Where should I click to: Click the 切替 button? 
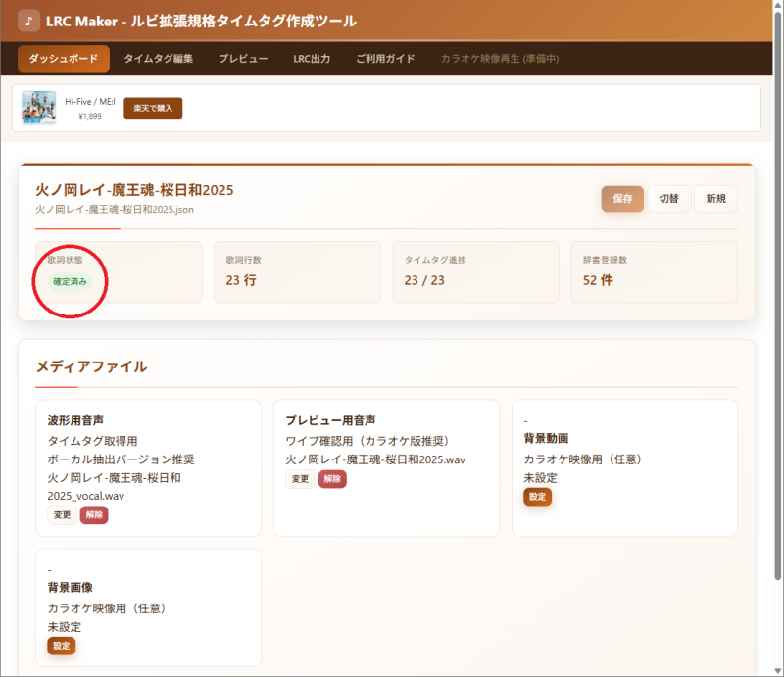coord(668,198)
